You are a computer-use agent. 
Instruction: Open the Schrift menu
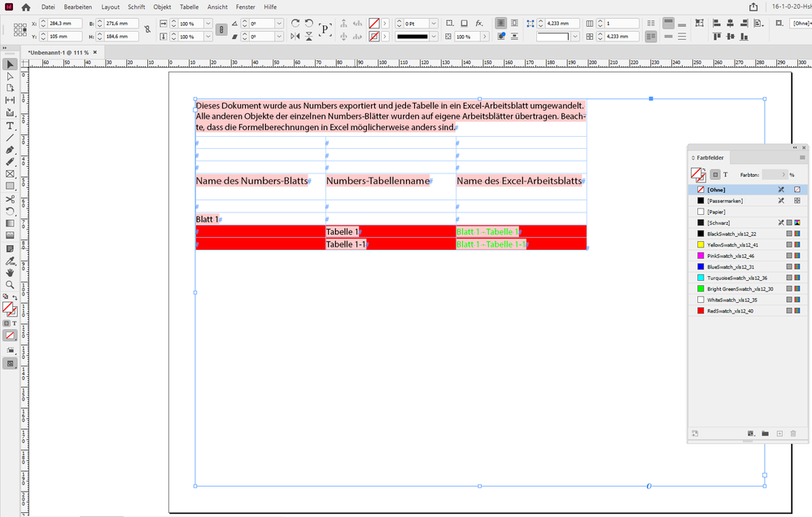[x=137, y=7]
